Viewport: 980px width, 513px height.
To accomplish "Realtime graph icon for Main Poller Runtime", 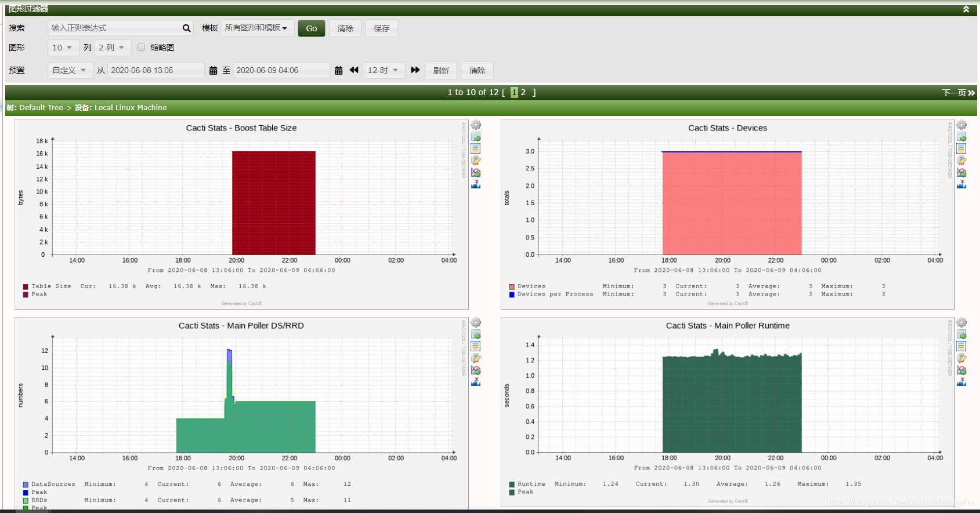I will (x=961, y=370).
